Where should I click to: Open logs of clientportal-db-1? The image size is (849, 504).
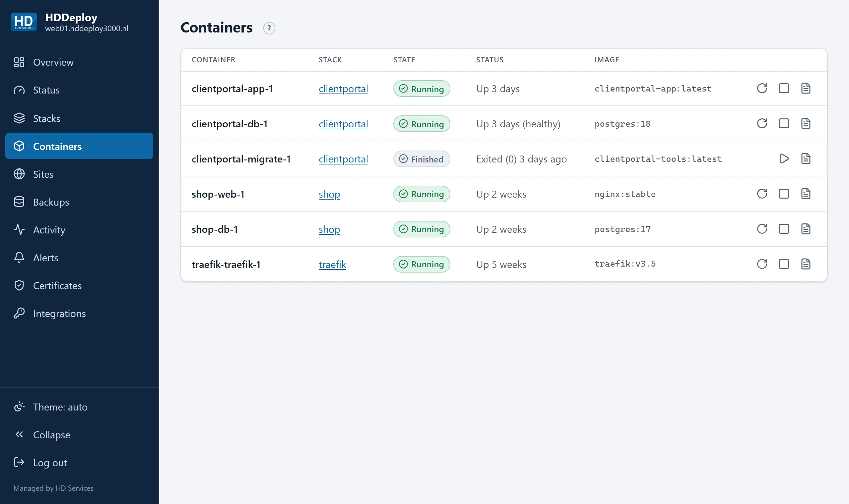pos(806,123)
